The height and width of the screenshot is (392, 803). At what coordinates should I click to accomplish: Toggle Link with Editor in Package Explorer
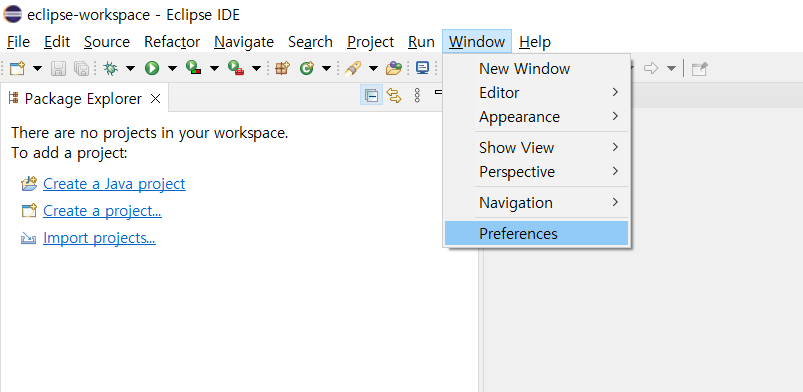pyautogui.click(x=394, y=95)
